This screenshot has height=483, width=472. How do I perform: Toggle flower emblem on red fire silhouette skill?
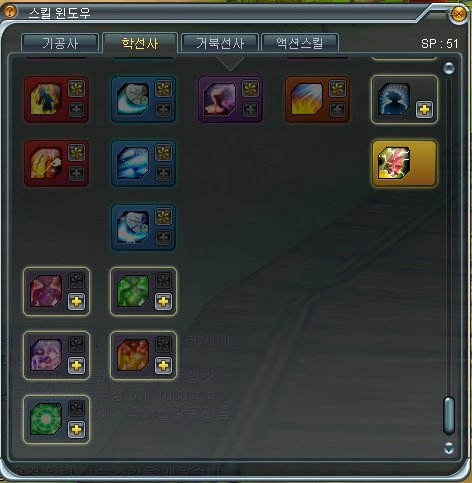[x=76, y=89]
